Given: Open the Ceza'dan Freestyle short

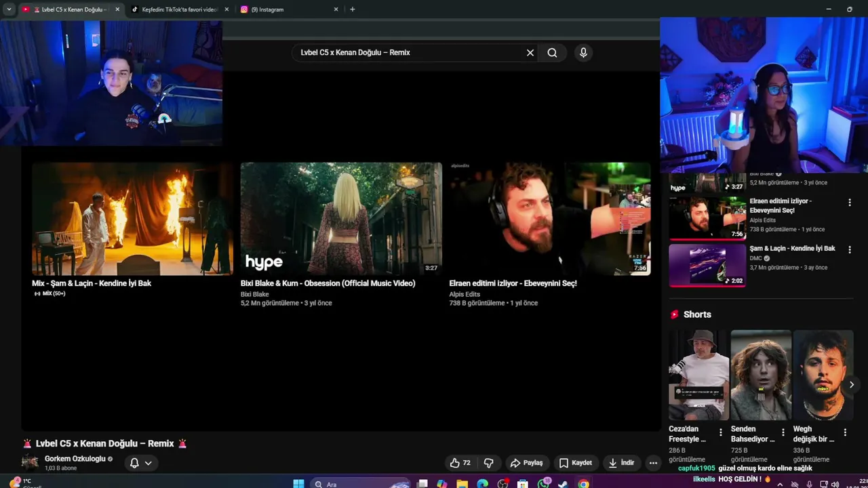Looking at the screenshot, I should (x=698, y=375).
